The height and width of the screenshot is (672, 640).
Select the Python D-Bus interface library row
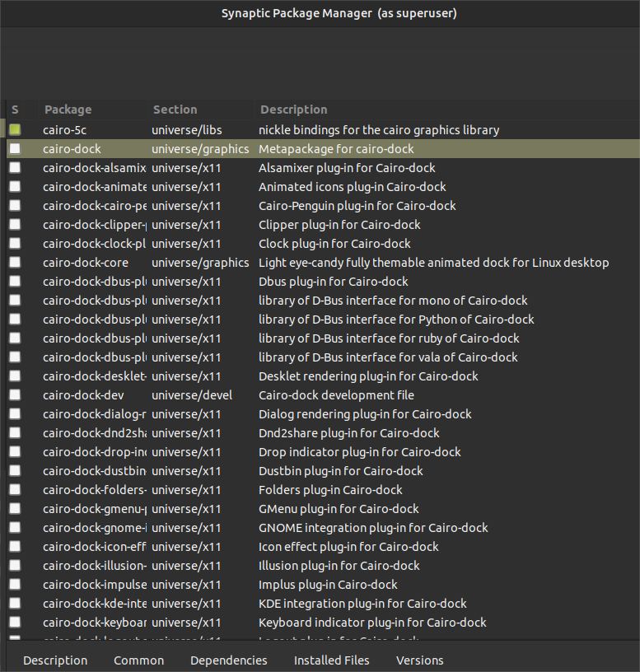pyautogui.click(x=395, y=320)
